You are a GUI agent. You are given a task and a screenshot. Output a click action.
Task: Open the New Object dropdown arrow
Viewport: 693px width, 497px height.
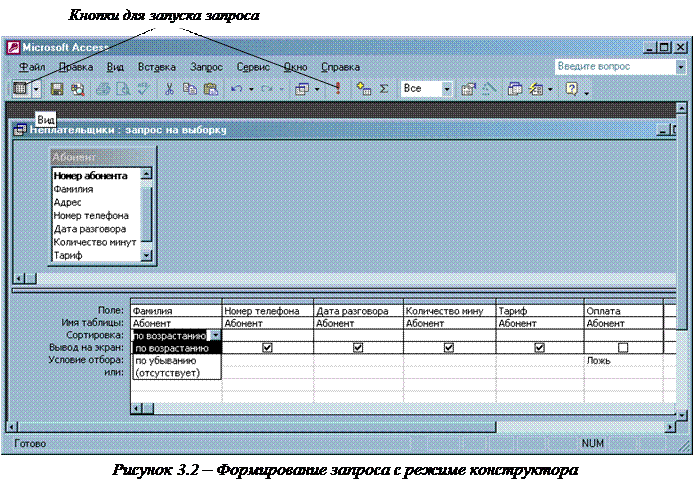[550, 89]
